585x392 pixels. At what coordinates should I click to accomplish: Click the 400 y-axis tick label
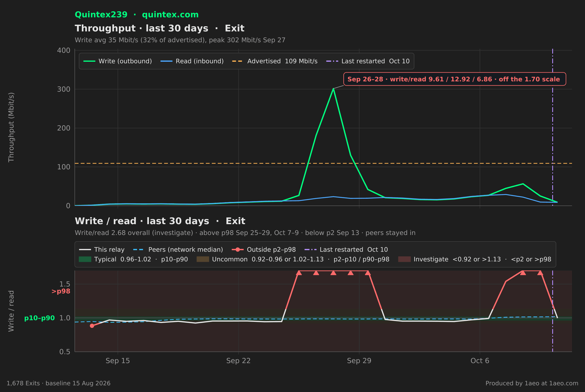[x=64, y=50]
